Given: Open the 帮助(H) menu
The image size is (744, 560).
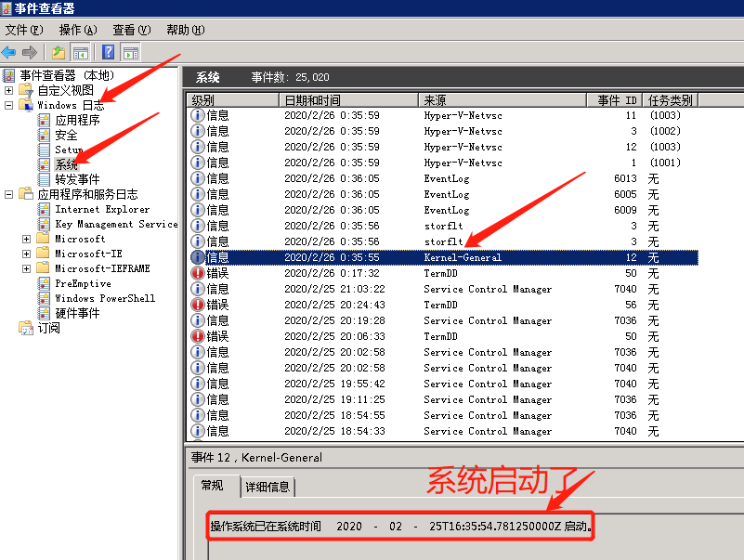Looking at the screenshot, I should pos(185,30).
